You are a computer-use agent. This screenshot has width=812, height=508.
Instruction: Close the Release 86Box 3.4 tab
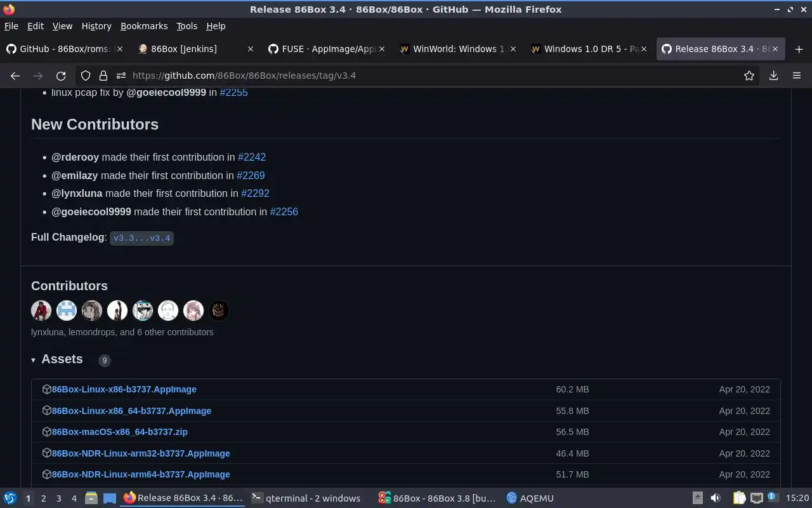(x=775, y=49)
